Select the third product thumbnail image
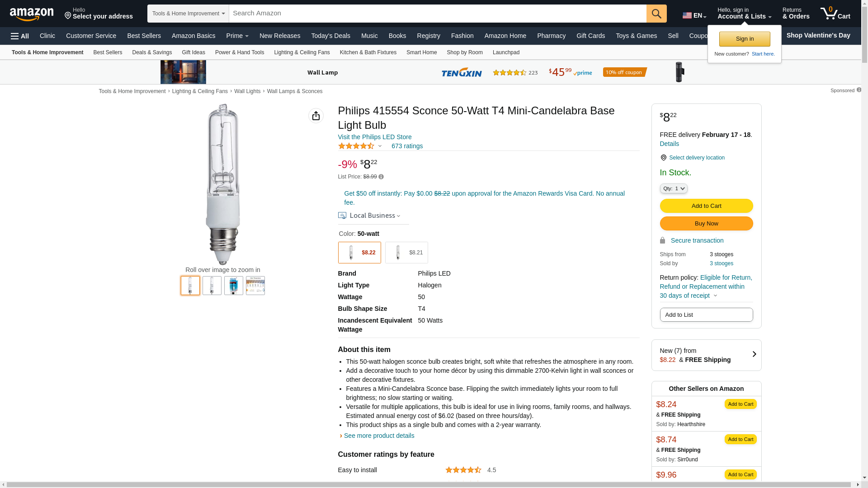The width and height of the screenshot is (868, 488). (x=234, y=286)
